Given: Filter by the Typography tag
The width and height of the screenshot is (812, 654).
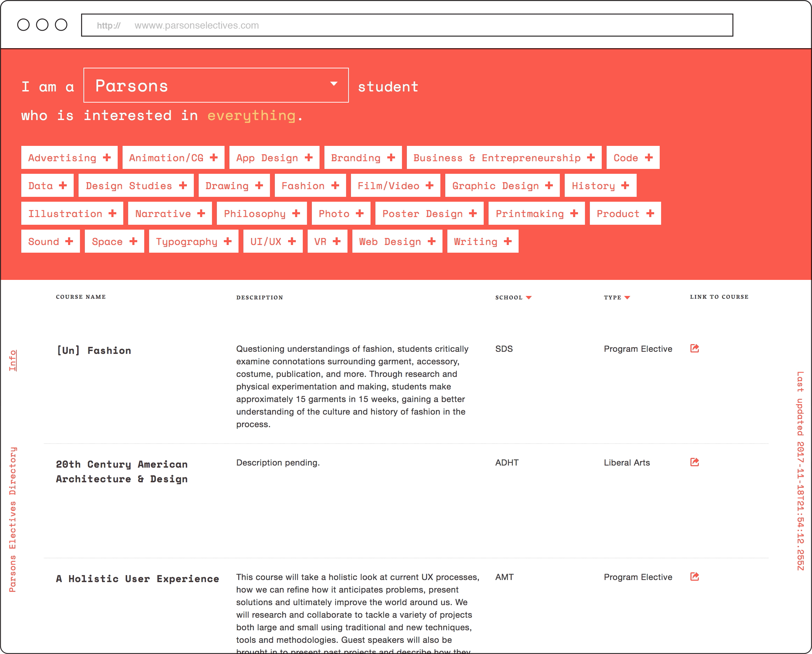Looking at the screenshot, I should point(194,241).
